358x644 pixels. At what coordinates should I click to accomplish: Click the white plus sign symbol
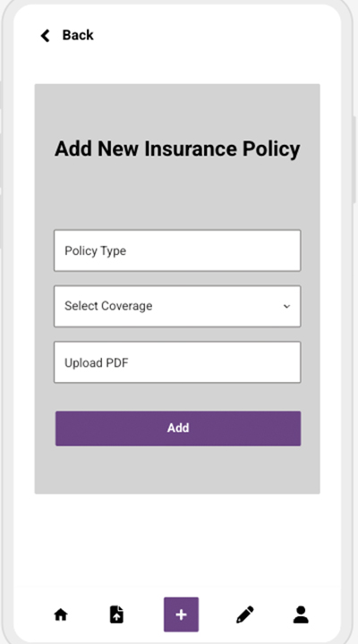pyautogui.click(x=182, y=614)
